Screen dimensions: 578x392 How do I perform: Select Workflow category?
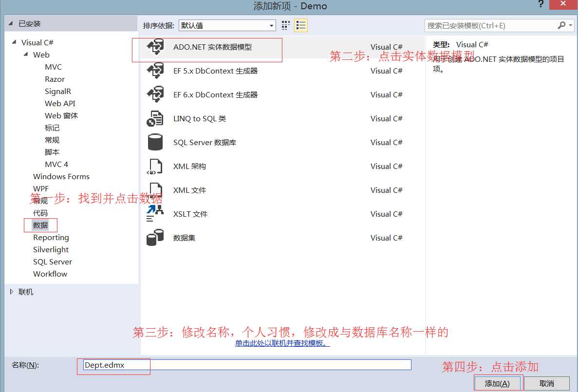pyautogui.click(x=50, y=274)
